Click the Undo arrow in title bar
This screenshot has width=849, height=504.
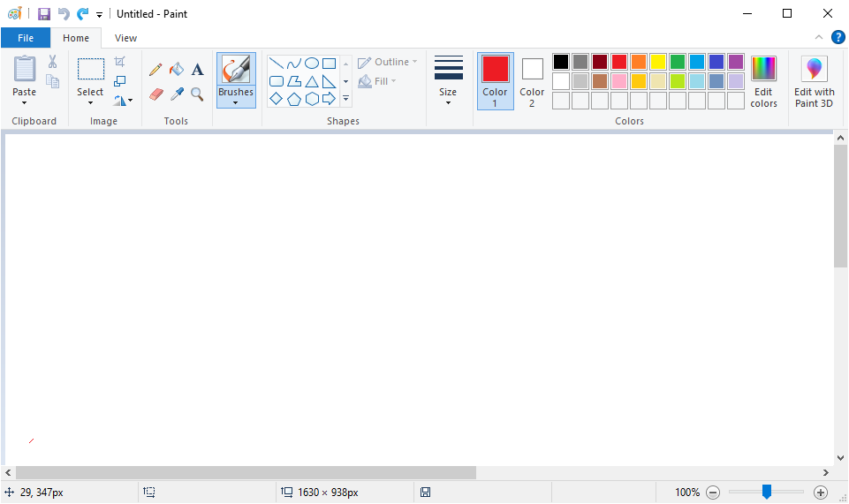(x=64, y=14)
